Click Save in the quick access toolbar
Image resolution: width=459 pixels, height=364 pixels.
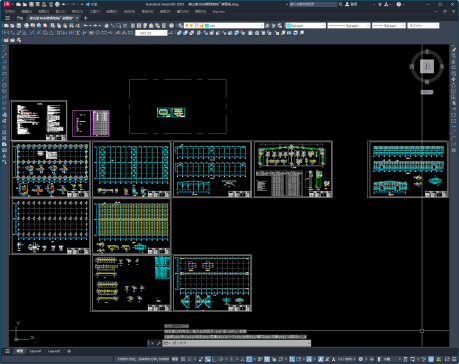pyautogui.click(x=31, y=4)
